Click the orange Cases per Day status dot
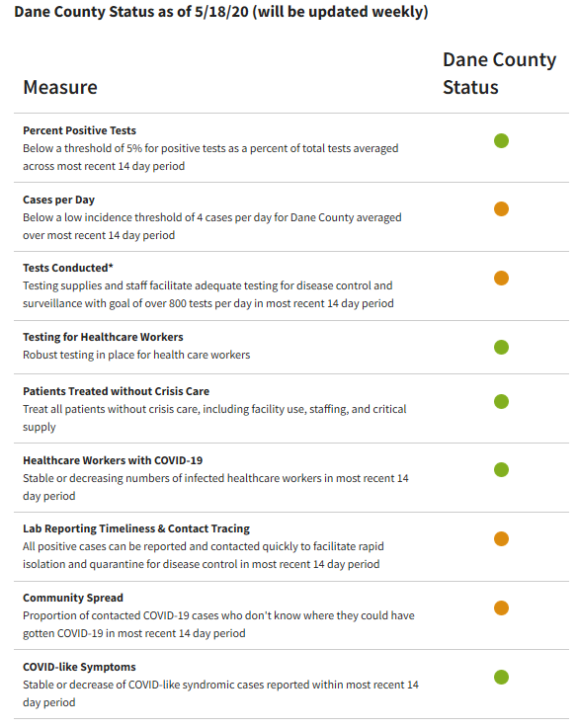Viewport: 578px width, 728px height. point(501,209)
